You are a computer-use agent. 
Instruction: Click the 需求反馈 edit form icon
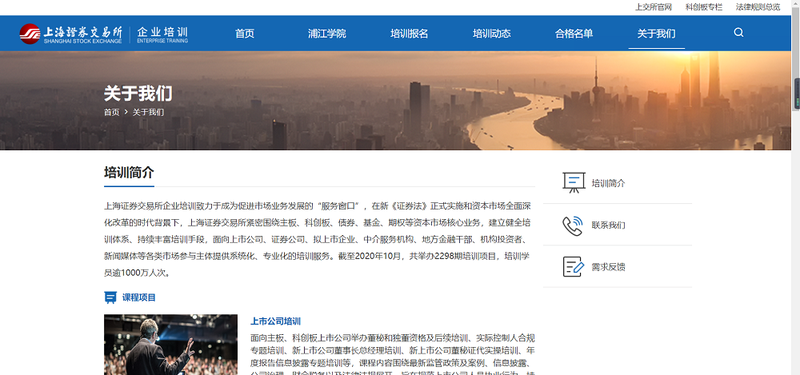click(x=573, y=267)
